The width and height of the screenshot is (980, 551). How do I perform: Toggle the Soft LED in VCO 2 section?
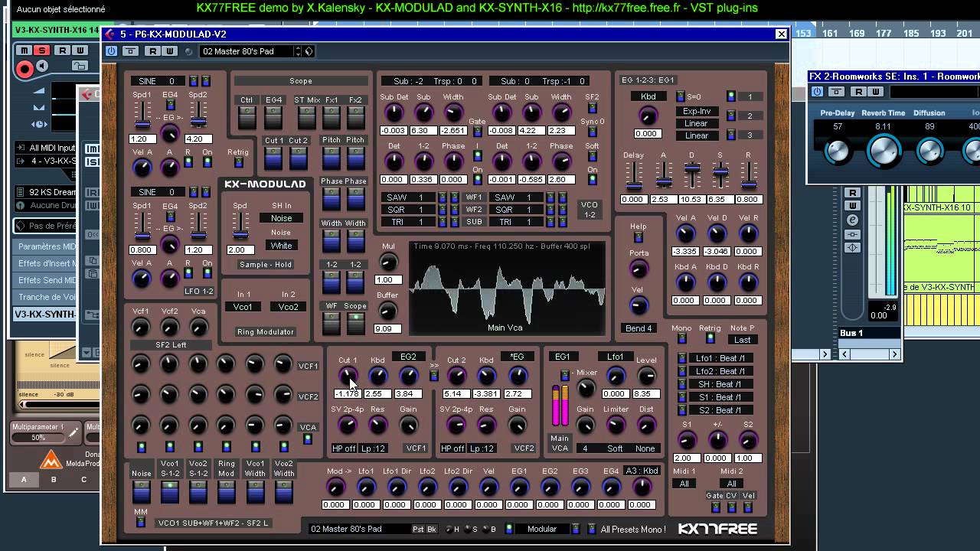tap(592, 156)
